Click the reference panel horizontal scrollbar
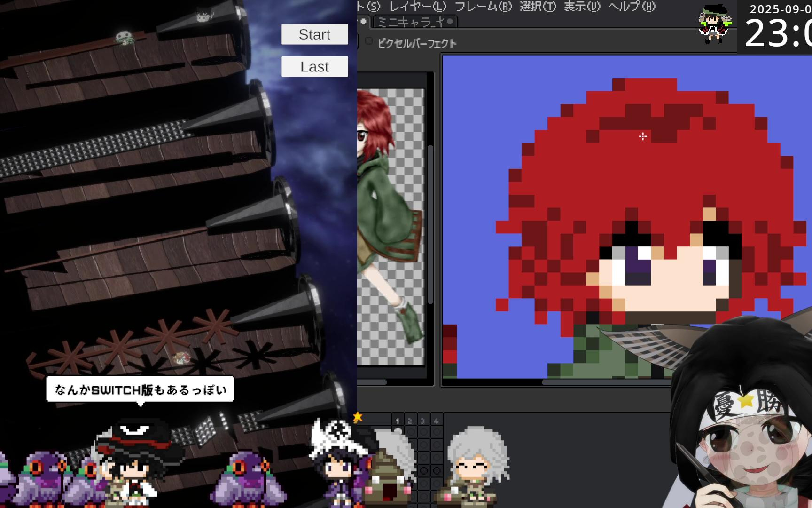 373,382
